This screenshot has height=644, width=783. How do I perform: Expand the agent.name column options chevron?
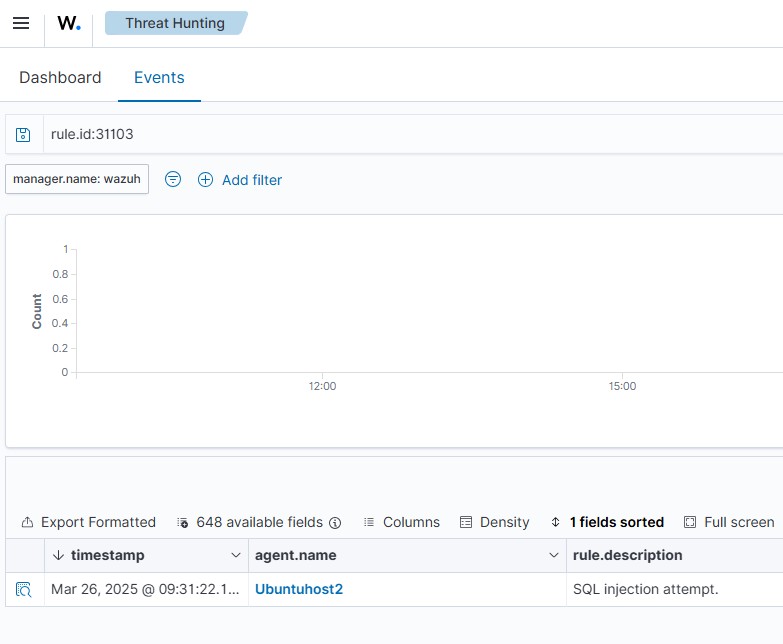click(x=553, y=555)
